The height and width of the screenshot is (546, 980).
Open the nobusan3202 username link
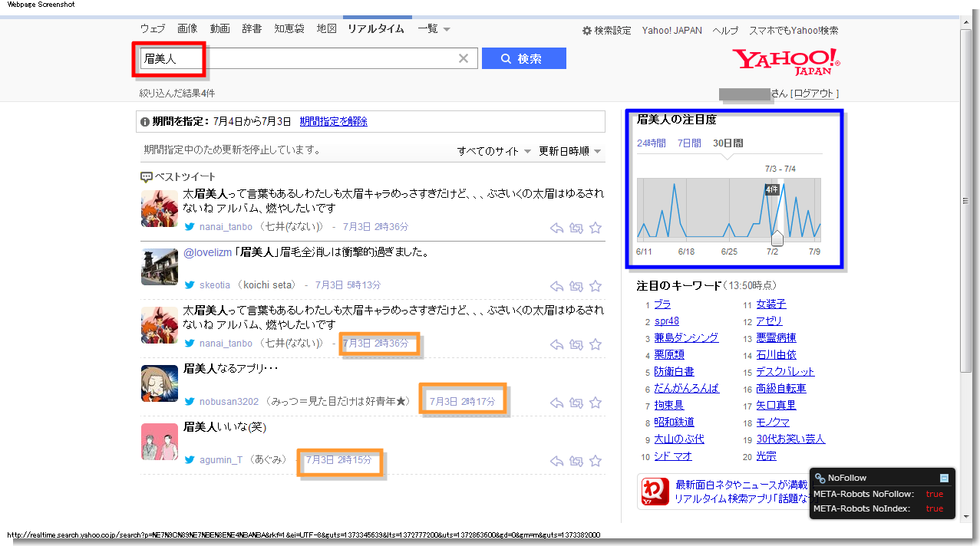(x=229, y=402)
